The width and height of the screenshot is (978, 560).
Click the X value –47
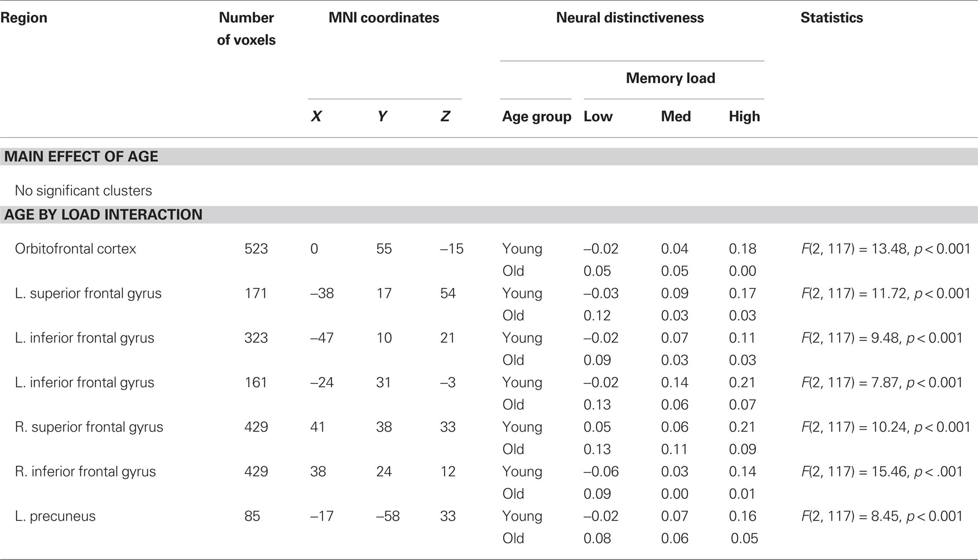pyautogui.click(x=322, y=338)
